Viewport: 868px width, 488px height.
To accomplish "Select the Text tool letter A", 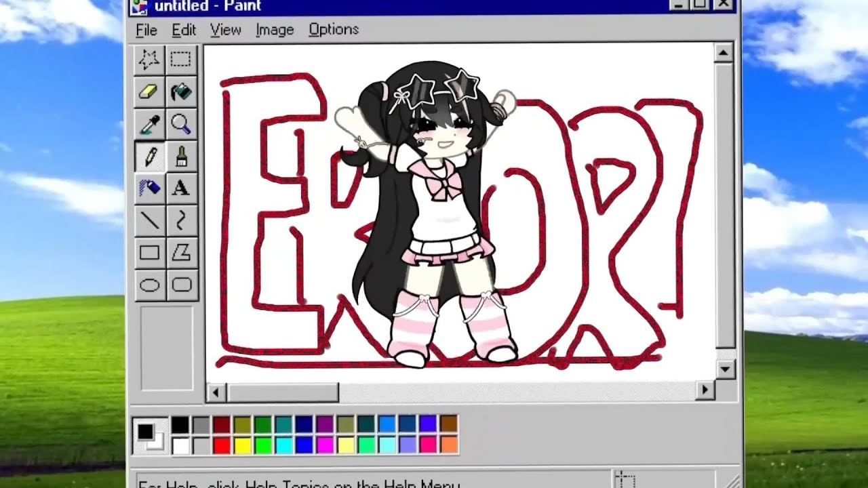I will [x=181, y=188].
